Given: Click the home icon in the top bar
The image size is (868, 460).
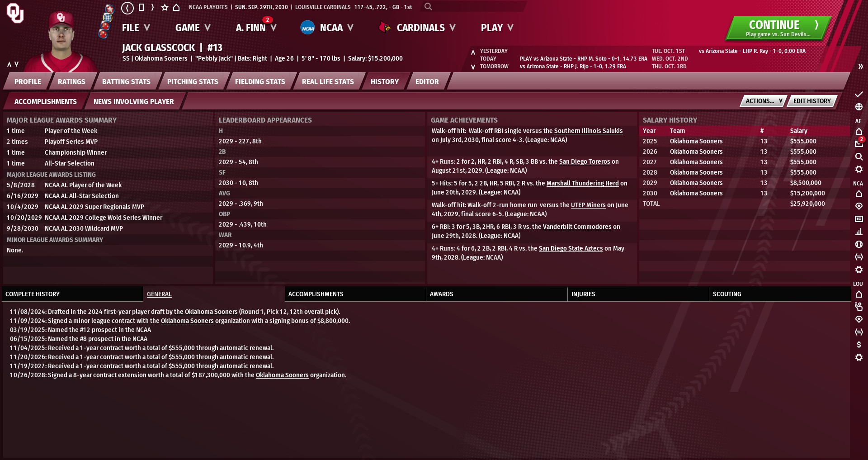Looking at the screenshot, I should (x=176, y=7).
